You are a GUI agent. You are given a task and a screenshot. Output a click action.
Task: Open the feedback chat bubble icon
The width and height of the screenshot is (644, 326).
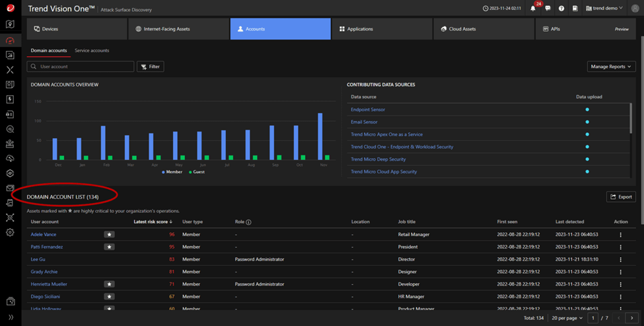[548, 8]
